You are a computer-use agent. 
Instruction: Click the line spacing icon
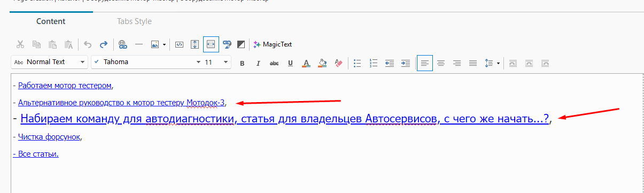[488, 63]
